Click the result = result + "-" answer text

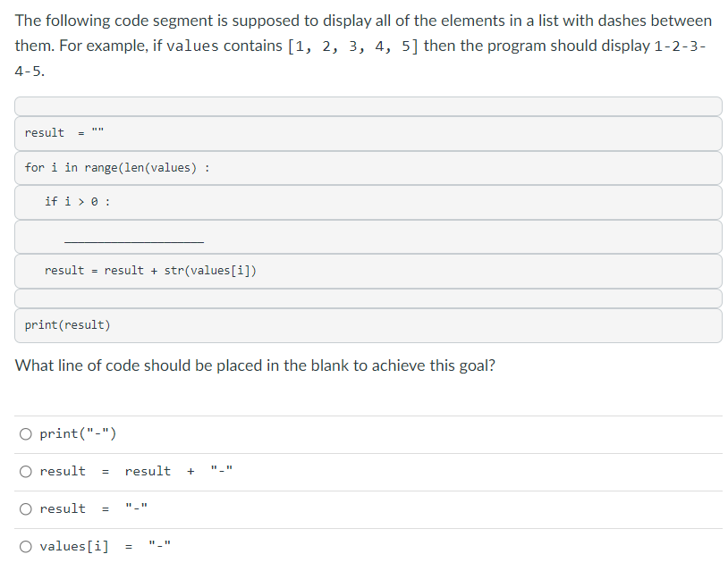click(136, 471)
